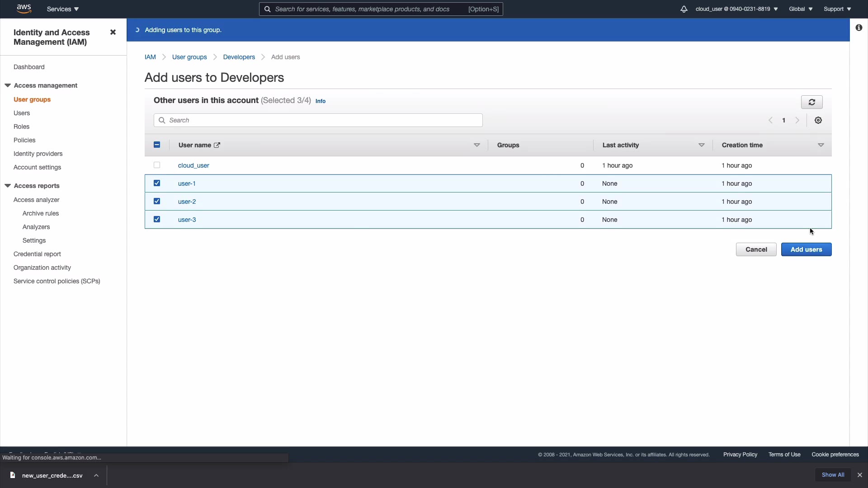Open the info panel icon
The height and width of the screenshot is (488, 868).
(x=859, y=28)
